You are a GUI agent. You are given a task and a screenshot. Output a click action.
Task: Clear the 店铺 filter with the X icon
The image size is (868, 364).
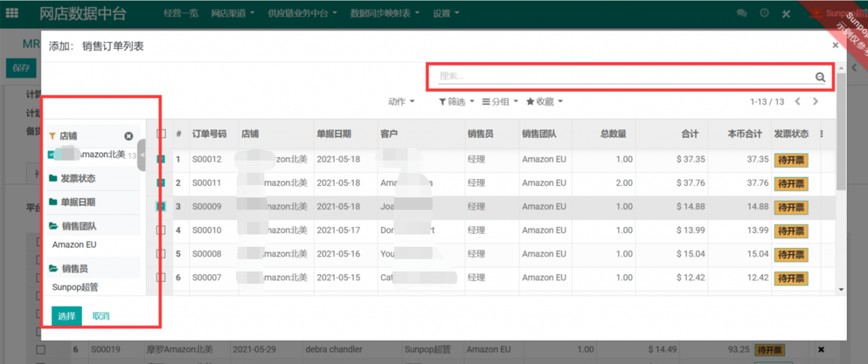point(129,136)
